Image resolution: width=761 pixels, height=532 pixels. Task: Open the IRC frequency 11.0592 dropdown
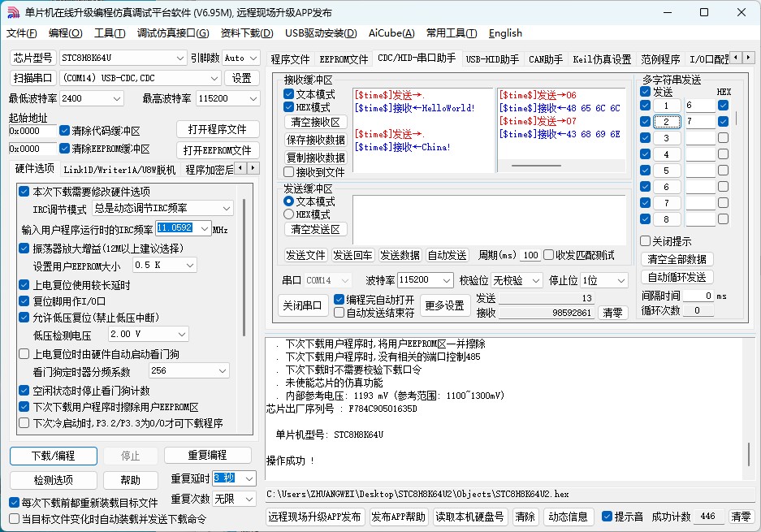tap(205, 228)
